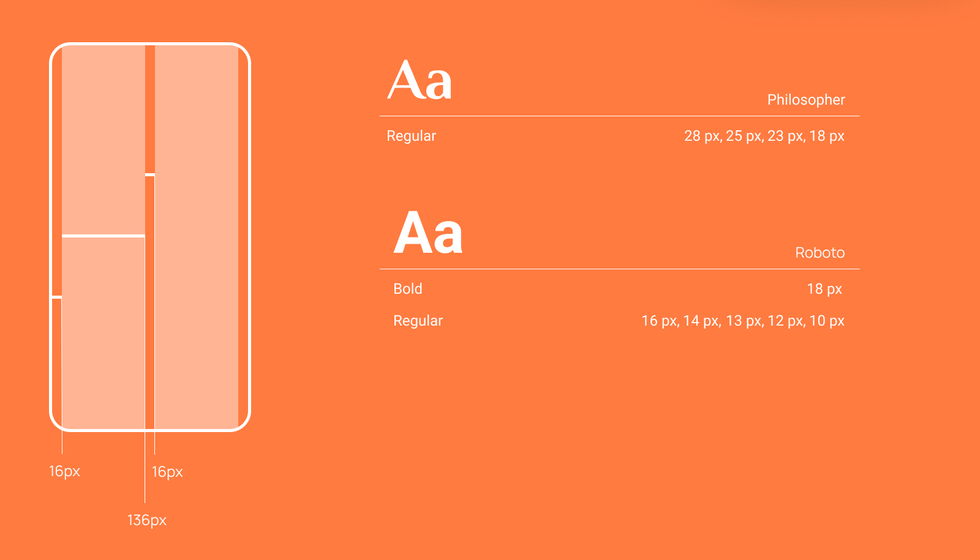Viewport: 980px width, 560px height.
Task: Click the orange gutter strip between the columns
Action: [150, 109]
